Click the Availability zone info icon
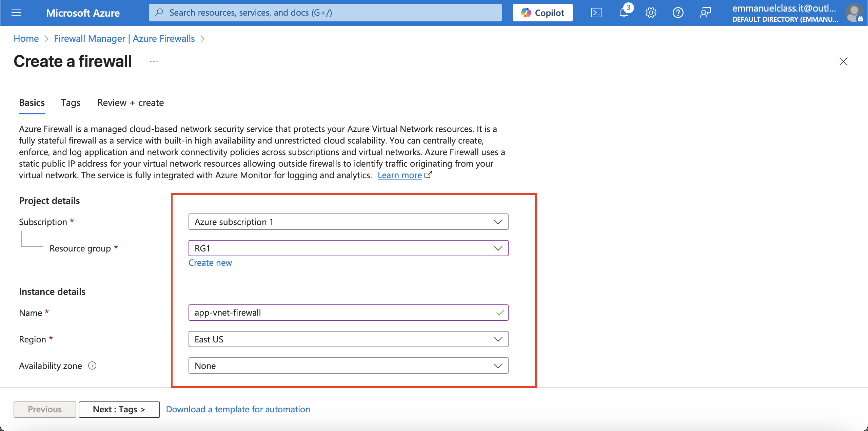This screenshot has width=868, height=431. [92, 366]
